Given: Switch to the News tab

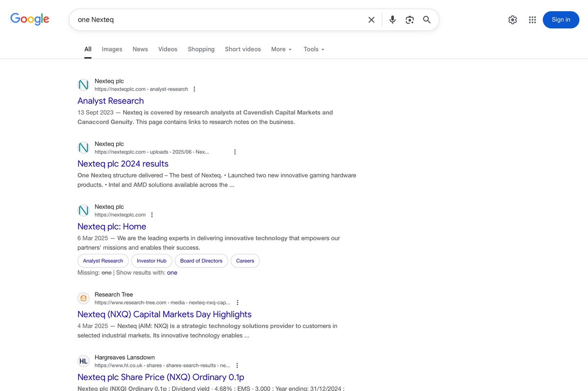Looking at the screenshot, I should coord(140,49).
